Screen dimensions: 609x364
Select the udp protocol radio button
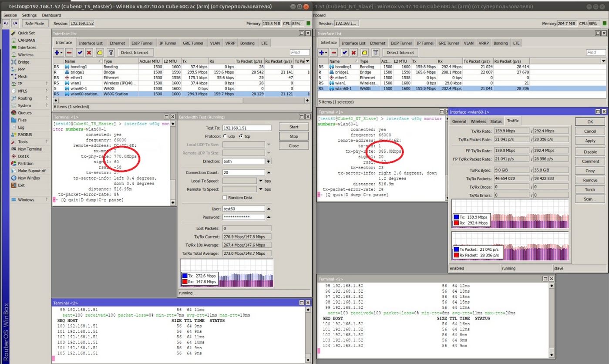225,136
